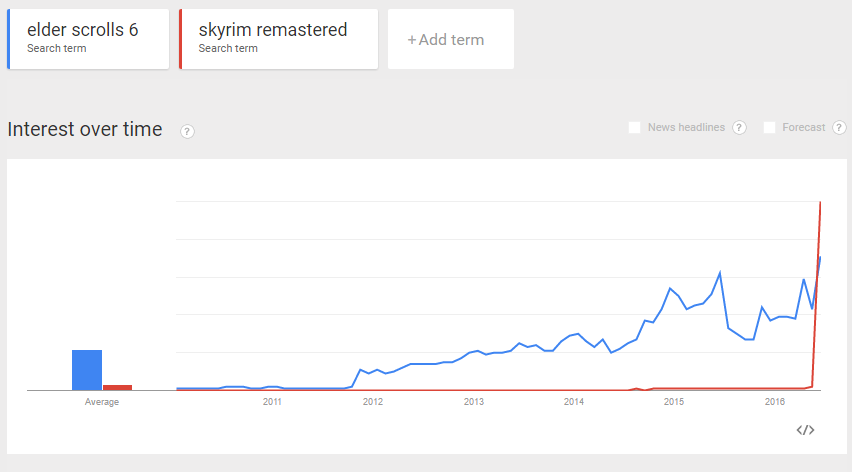Click the 2013 label on timeline axis

pos(473,402)
